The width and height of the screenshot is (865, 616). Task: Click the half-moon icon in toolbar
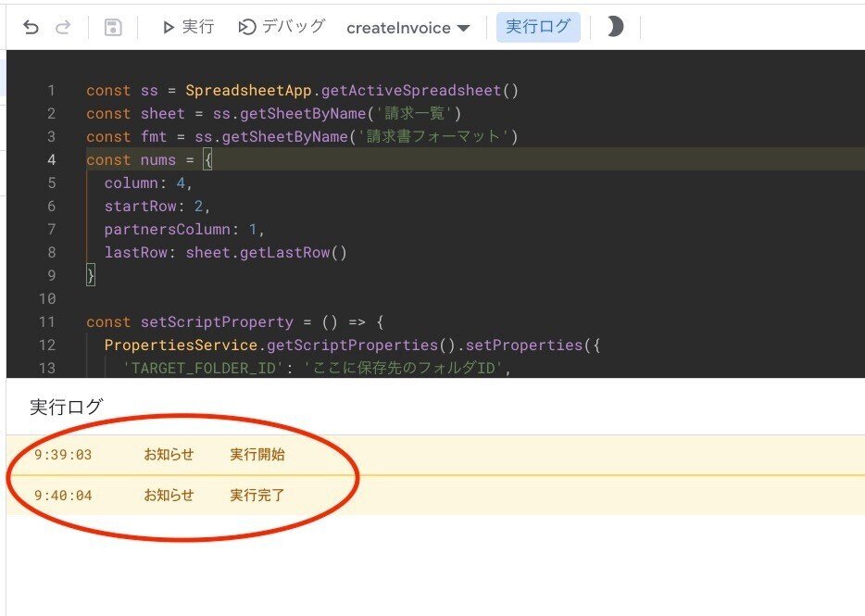[615, 27]
